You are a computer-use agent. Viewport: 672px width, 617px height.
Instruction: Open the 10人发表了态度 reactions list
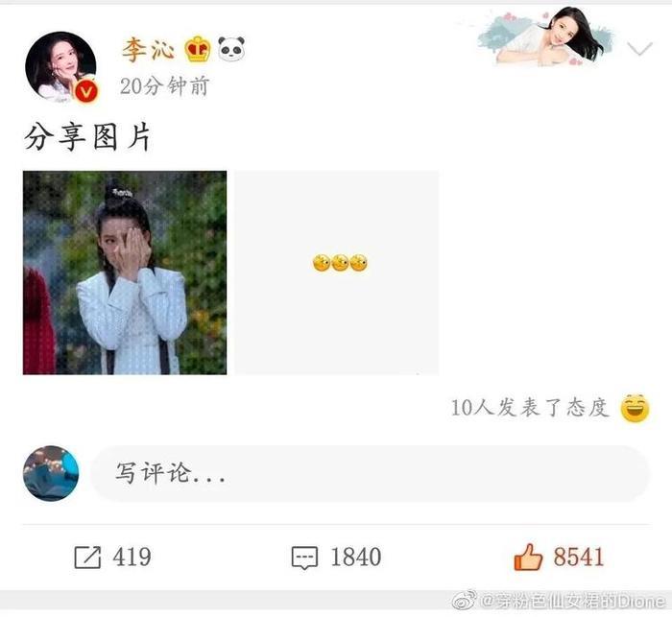530,408
